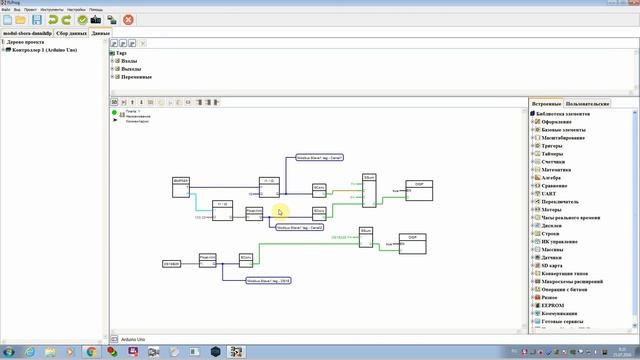The image size is (640, 360).
Task: Expand the Таймеры library category
Action: [x=532, y=154]
